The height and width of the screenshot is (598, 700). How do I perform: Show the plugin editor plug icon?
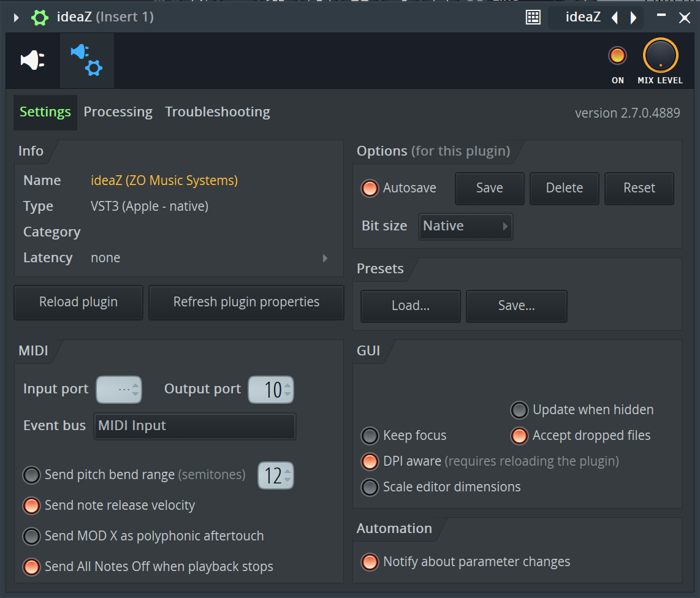[32, 60]
